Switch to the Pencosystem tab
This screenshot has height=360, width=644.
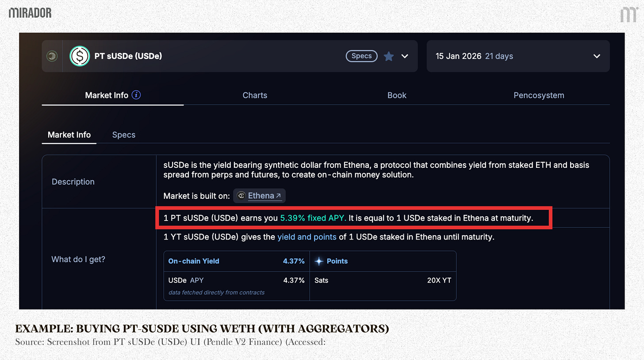pyautogui.click(x=539, y=95)
